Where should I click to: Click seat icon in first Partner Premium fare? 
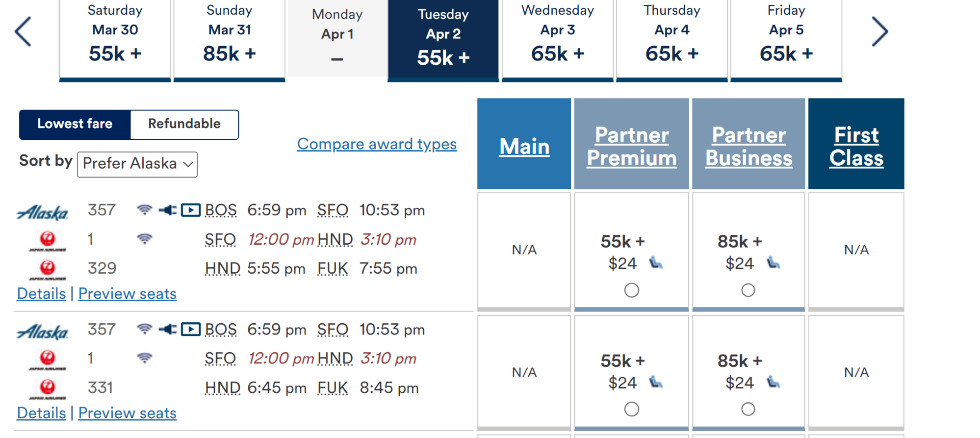tap(656, 263)
